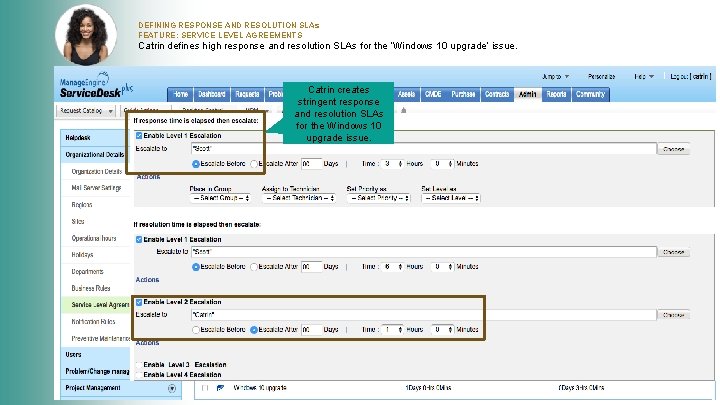
Task: Click Days field in response escalation
Action: (311, 164)
